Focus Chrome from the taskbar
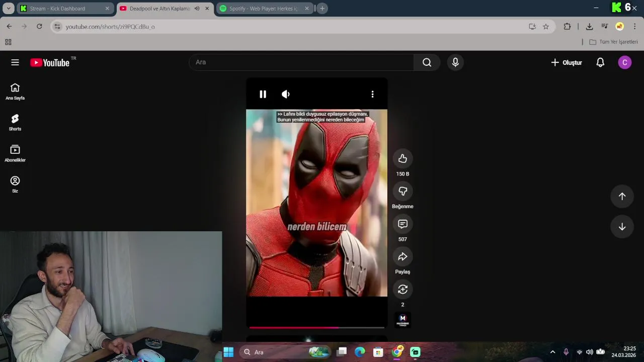This screenshot has height=362, width=644. (397, 352)
